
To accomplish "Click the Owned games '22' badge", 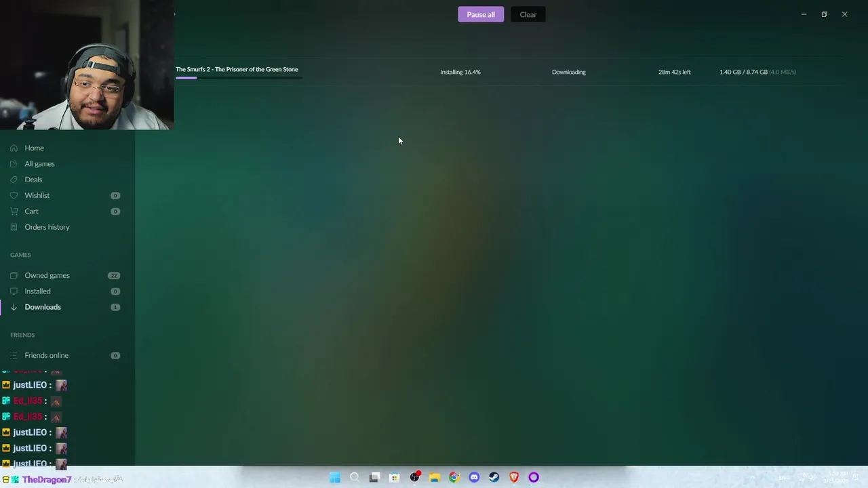I will pos(114,275).
